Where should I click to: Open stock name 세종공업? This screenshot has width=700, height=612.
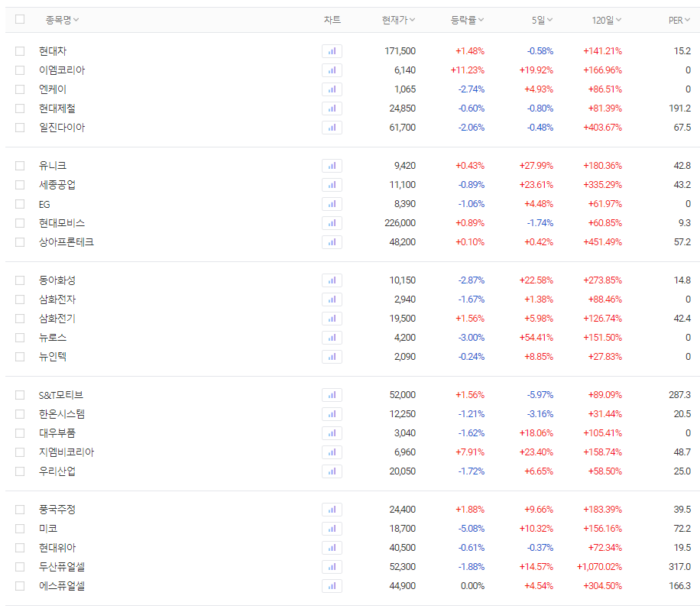tap(57, 185)
